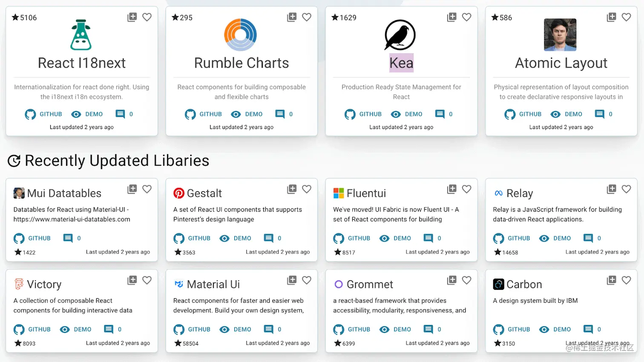View the Relay demo
The height and width of the screenshot is (362, 644).
click(x=555, y=238)
